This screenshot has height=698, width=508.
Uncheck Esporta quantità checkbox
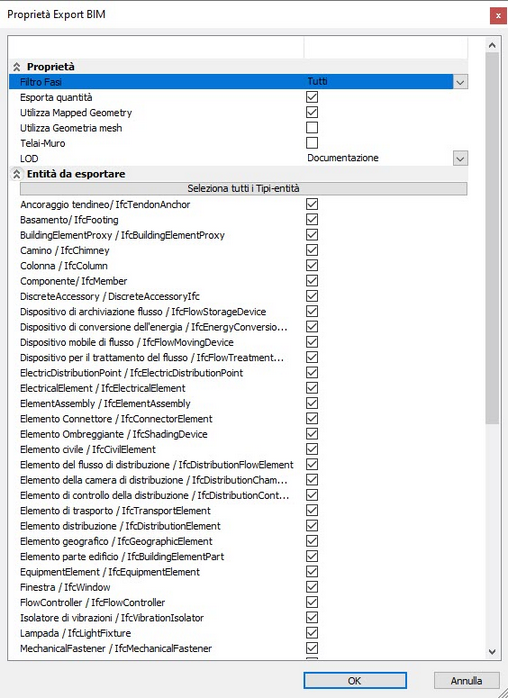click(x=312, y=97)
